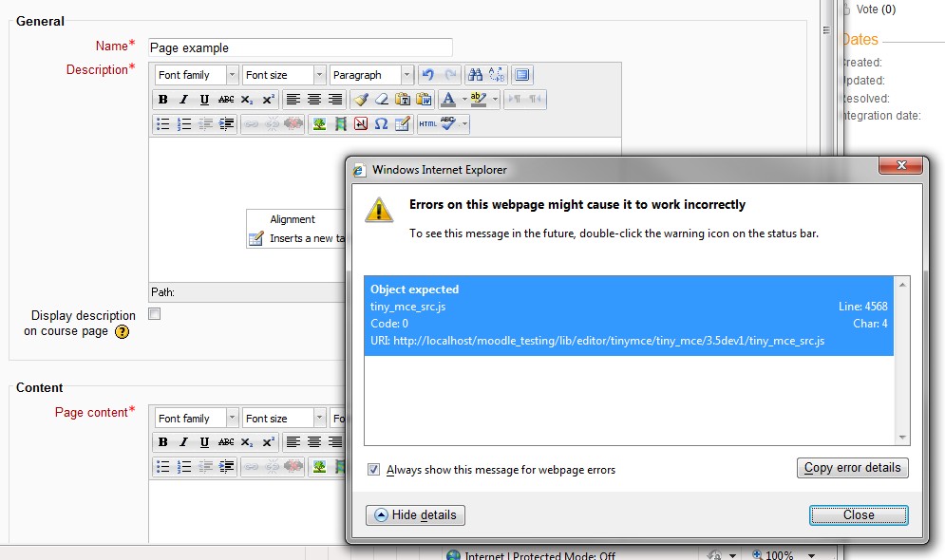
Task: Click the Close button in the error dialog
Action: (859, 514)
